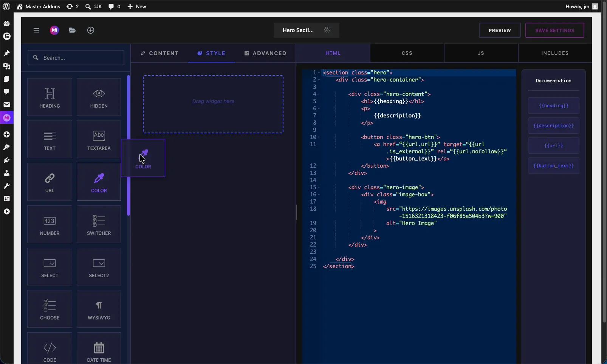Open the Media icon in WP sidebar
607x364 pixels.
point(6,66)
